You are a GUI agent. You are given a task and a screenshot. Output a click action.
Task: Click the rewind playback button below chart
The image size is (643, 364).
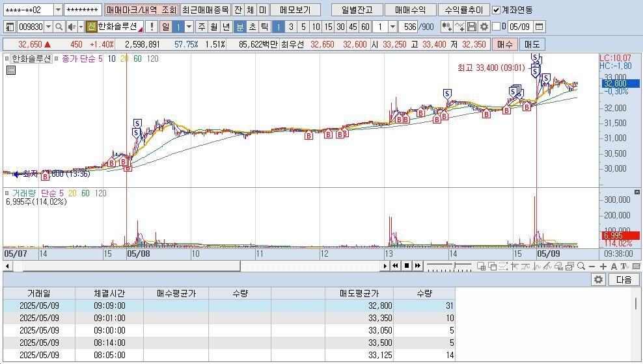395,266
